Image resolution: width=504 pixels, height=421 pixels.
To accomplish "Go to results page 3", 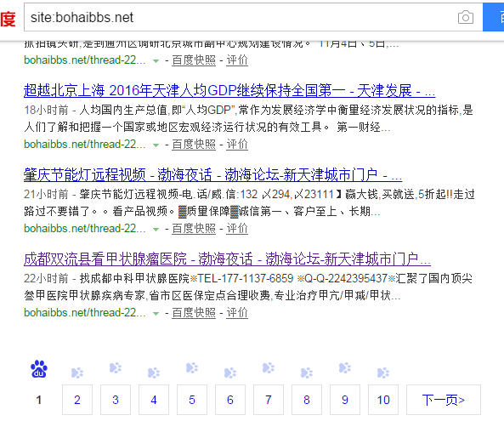I will [116, 400].
